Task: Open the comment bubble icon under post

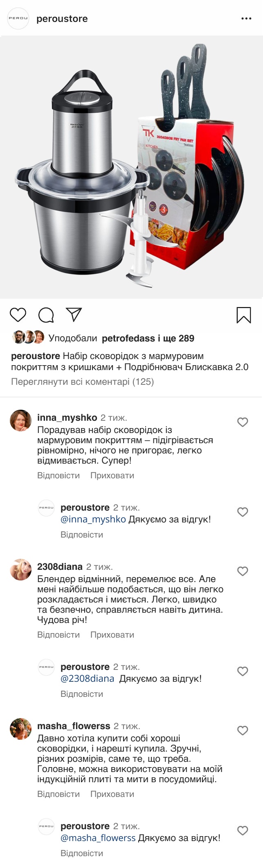Action: [x=46, y=315]
